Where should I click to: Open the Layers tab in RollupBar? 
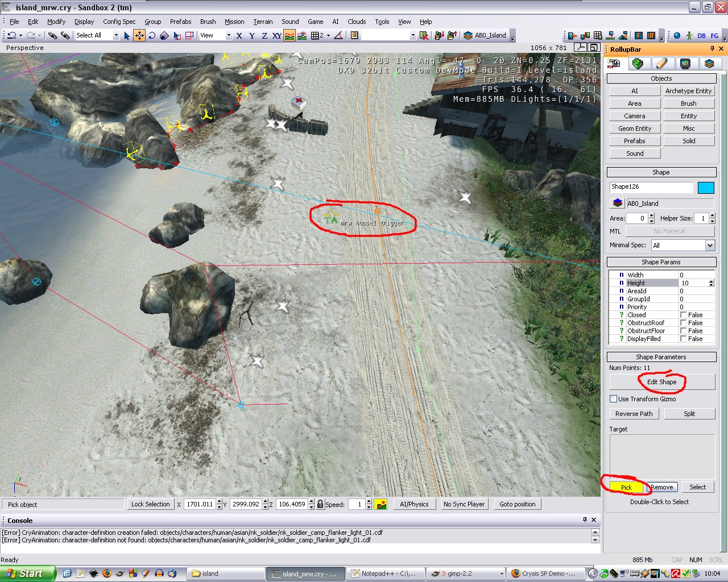709,64
